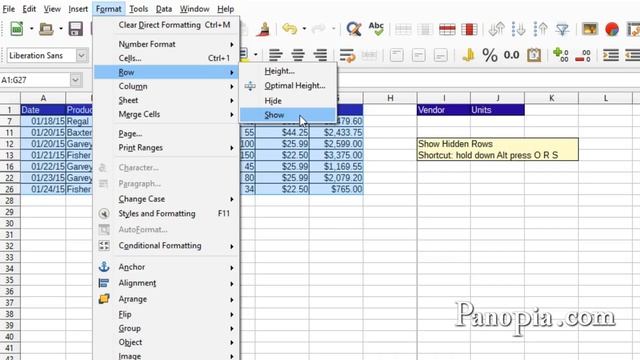
Task: Open the View menu
Action: (x=52, y=9)
